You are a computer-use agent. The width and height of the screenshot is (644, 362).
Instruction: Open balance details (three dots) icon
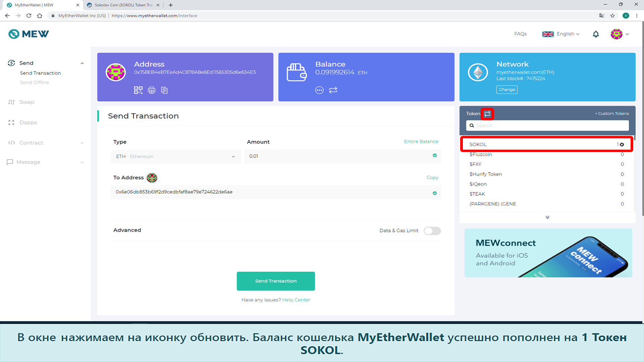319,90
